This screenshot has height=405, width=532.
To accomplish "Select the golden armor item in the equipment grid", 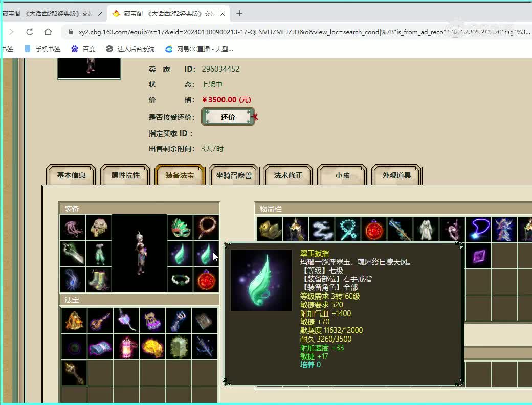I will click(x=99, y=228).
